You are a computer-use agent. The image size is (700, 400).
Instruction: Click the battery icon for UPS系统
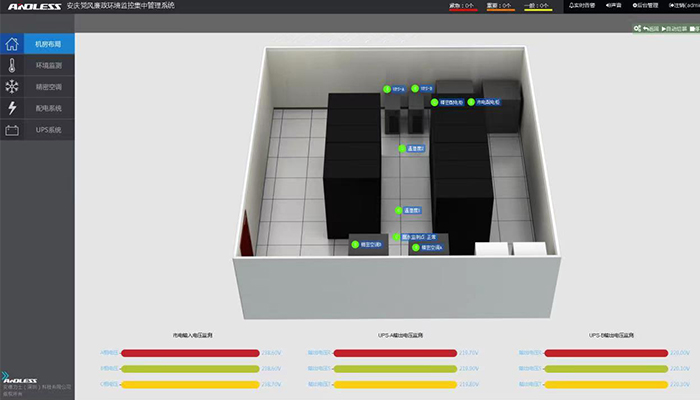12,130
